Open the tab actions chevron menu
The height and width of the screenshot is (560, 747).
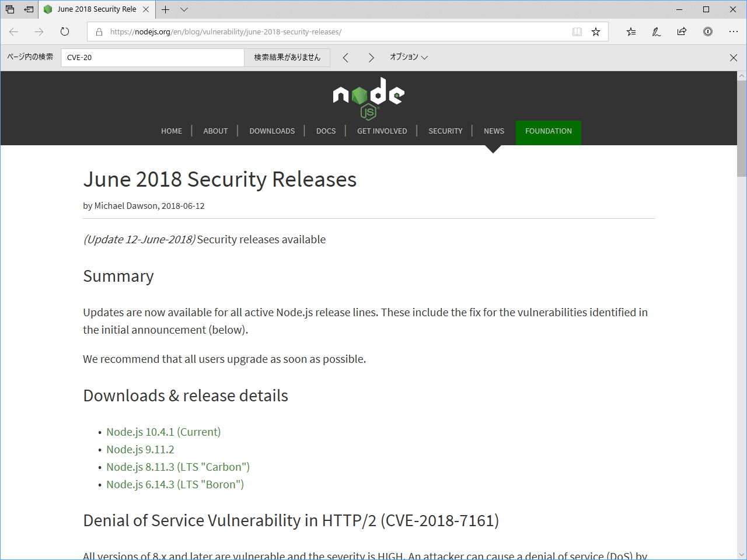click(184, 10)
